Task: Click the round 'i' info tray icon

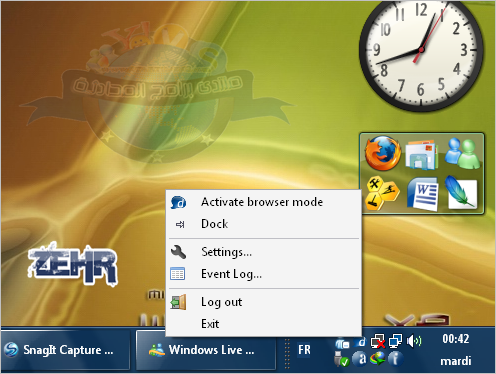Action: [395, 359]
